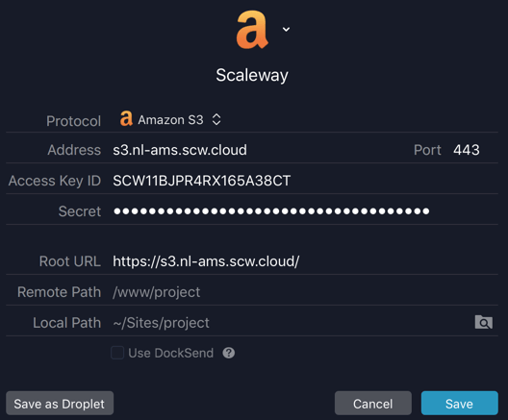Open DockSend help question mark icon
This screenshot has height=420, width=508.
[x=229, y=353]
